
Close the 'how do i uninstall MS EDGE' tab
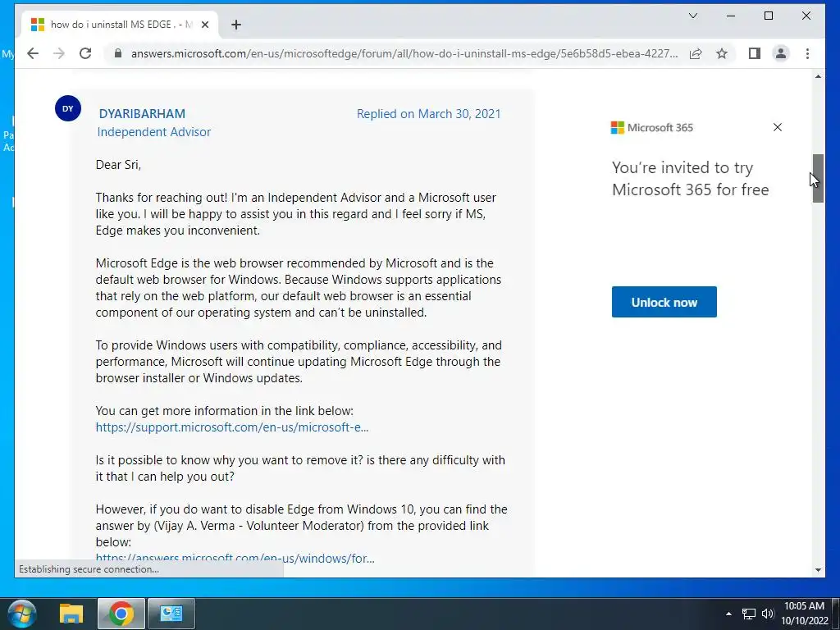204,25
